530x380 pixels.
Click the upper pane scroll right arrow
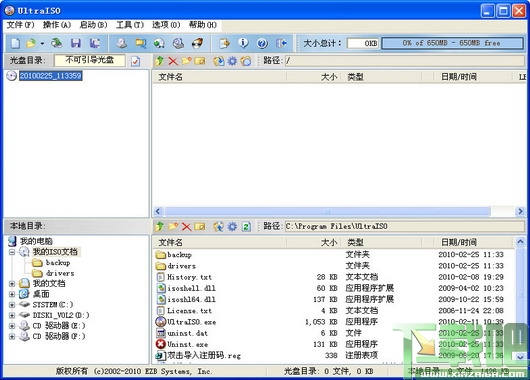pyautogui.click(x=520, y=212)
